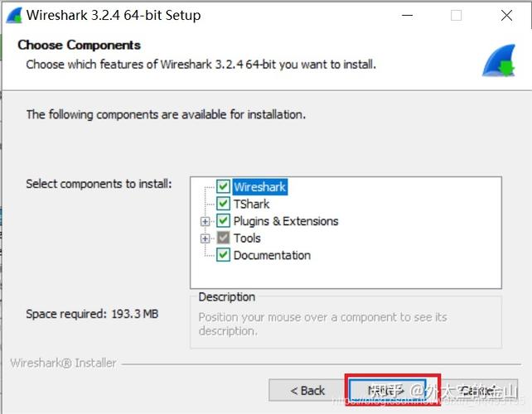Minimize the Wireshark Setup window
The height and width of the screenshot is (414, 532).
pyautogui.click(x=407, y=15)
